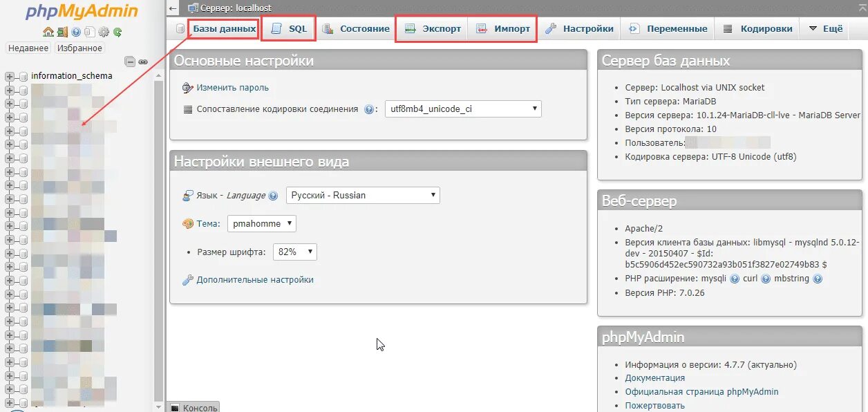This screenshot has width=868, height=412.
Task: Click the Изменить пароль link
Action: click(x=232, y=88)
